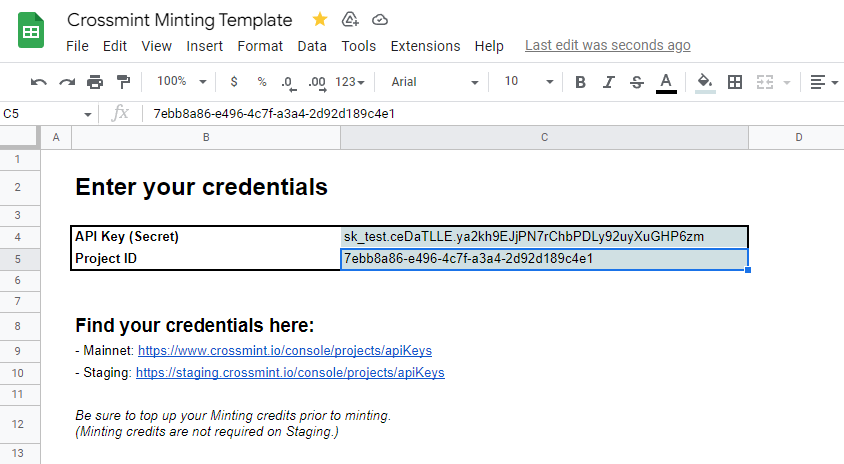
Task: Open the Arial font dropdown
Action: tap(434, 82)
